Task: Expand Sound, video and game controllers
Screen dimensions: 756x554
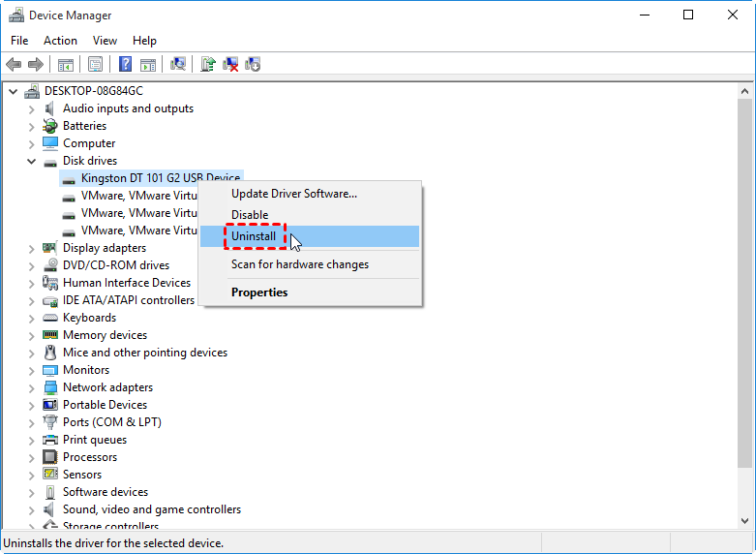Action: 32,510
